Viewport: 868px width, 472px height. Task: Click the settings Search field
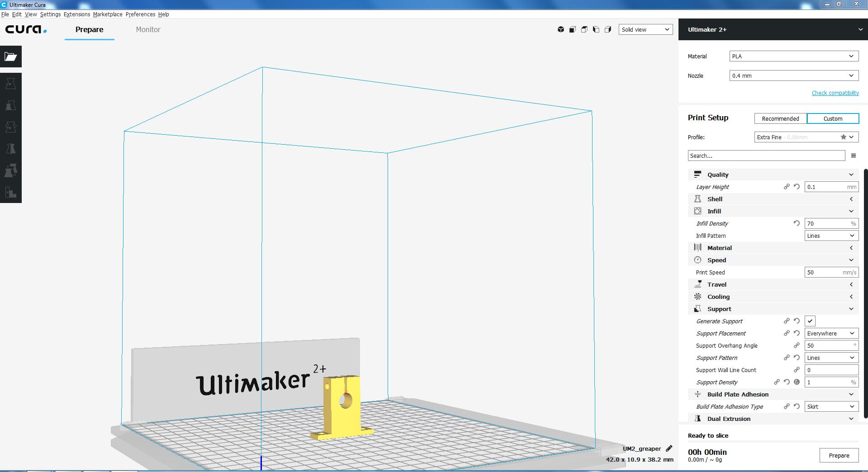pos(766,156)
